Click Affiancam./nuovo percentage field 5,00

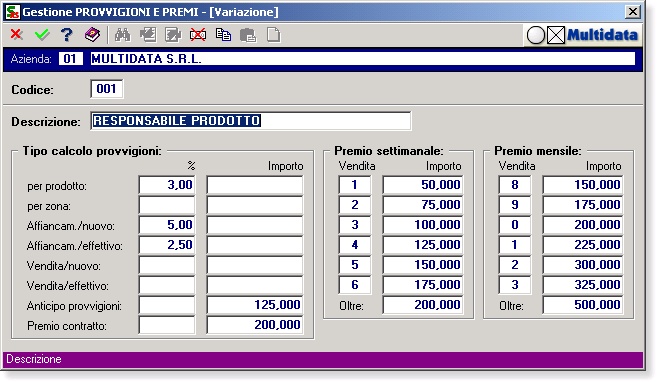coord(167,225)
